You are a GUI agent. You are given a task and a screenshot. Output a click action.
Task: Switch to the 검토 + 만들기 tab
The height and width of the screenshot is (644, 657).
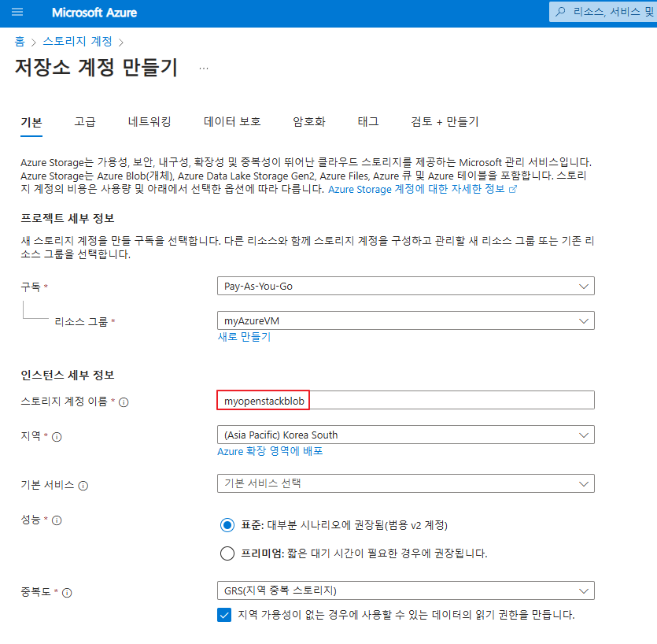click(445, 122)
